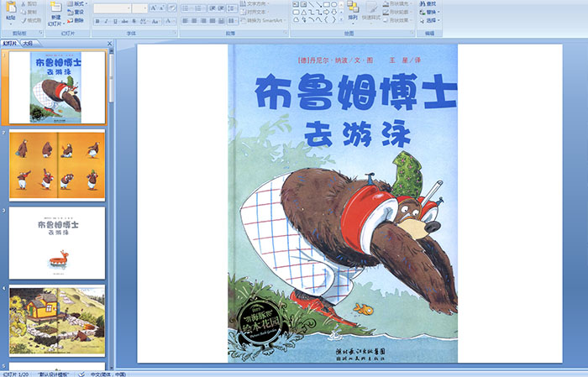Click the Convert to SmartArt button
This screenshot has width=588, height=377.
tap(263, 20)
